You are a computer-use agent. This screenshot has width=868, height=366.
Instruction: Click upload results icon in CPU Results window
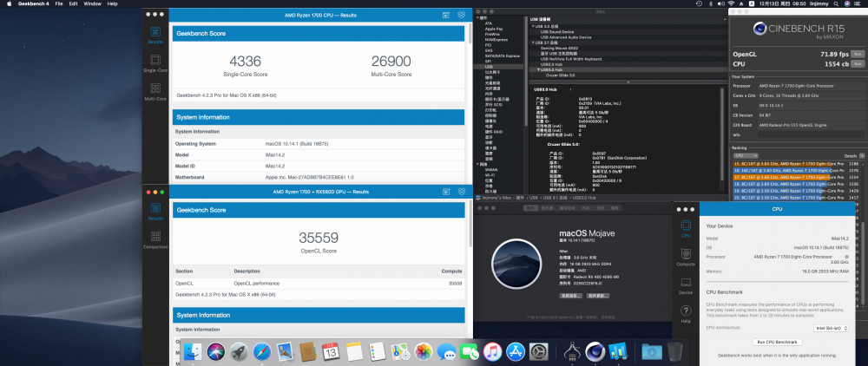(x=446, y=15)
